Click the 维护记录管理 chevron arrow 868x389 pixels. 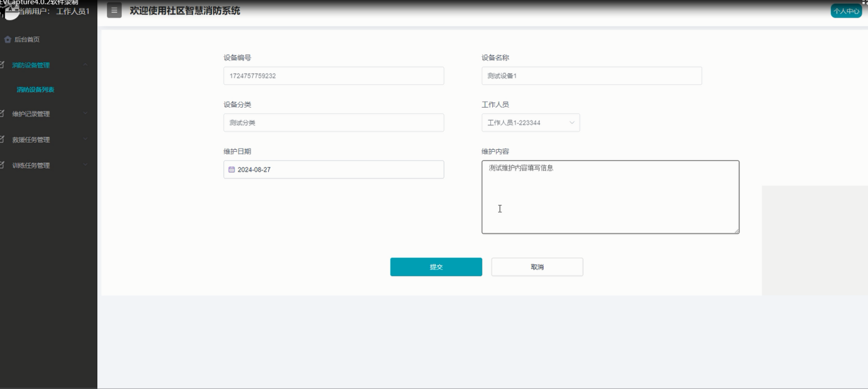coord(86,114)
